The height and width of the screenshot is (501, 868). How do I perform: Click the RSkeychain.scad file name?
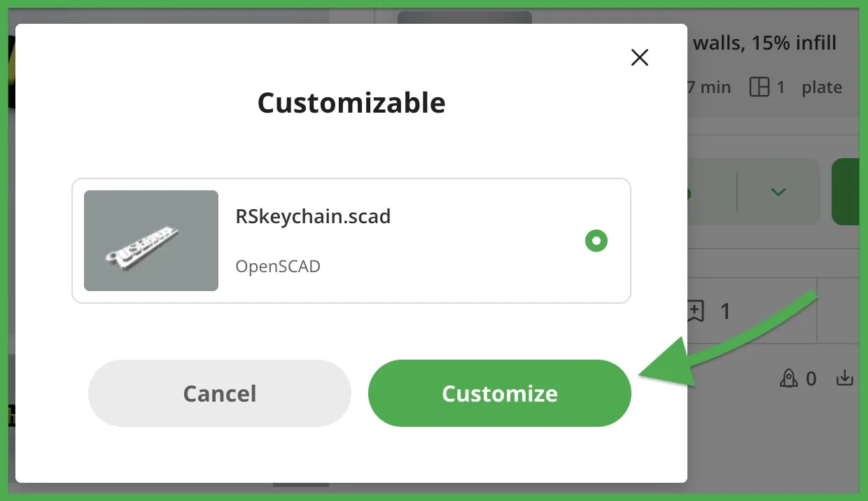tap(313, 216)
